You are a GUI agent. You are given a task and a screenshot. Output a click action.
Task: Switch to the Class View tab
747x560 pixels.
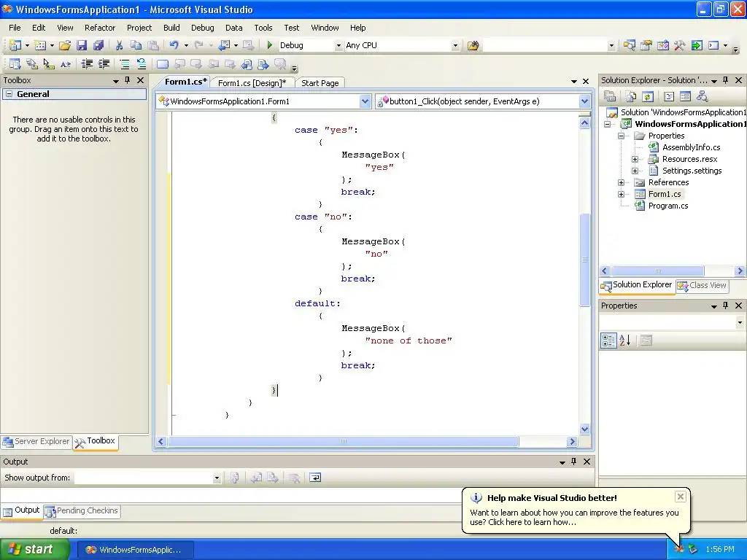coord(703,285)
